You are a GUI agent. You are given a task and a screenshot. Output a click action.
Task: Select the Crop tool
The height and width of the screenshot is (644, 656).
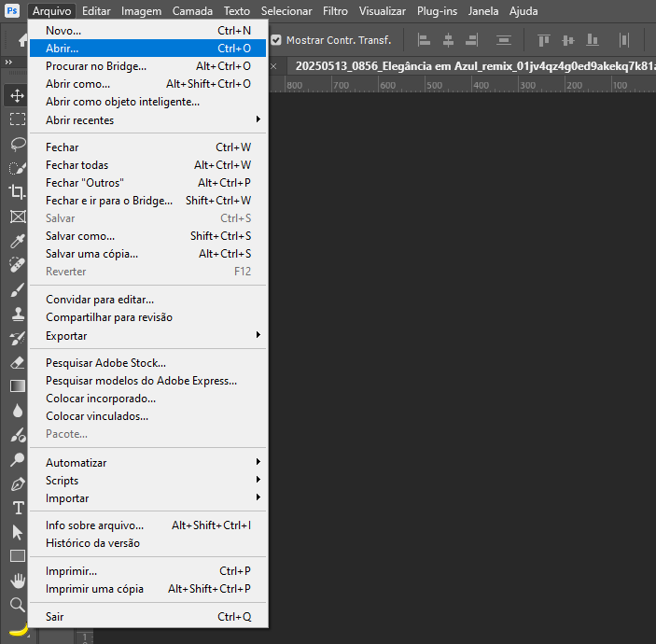pyautogui.click(x=17, y=192)
